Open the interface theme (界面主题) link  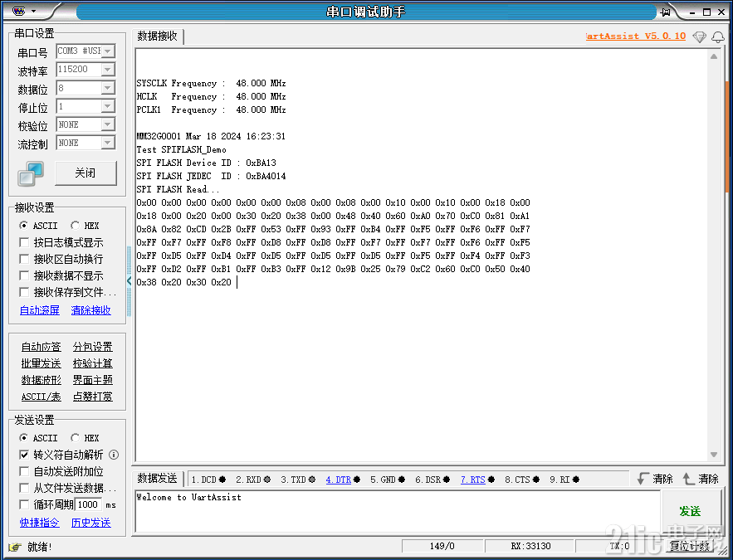[93, 380]
